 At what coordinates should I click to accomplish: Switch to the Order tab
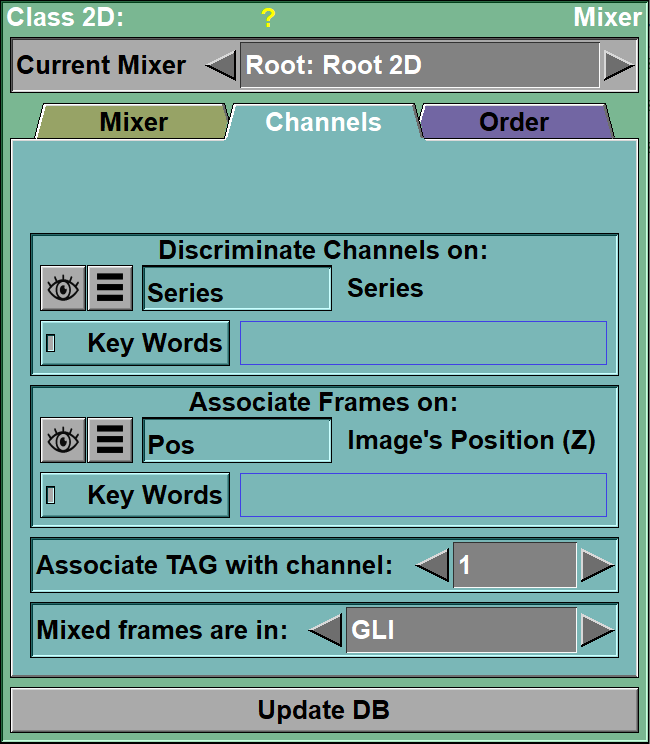tap(514, 122)
